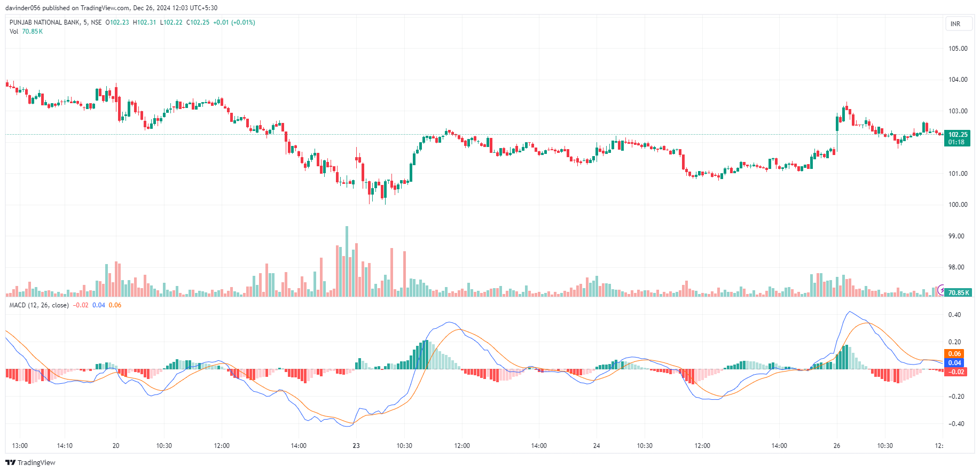Viewport: 980px width, 472px height.
Task: Click the 99.00 price axis label
Action: point(956,236)
